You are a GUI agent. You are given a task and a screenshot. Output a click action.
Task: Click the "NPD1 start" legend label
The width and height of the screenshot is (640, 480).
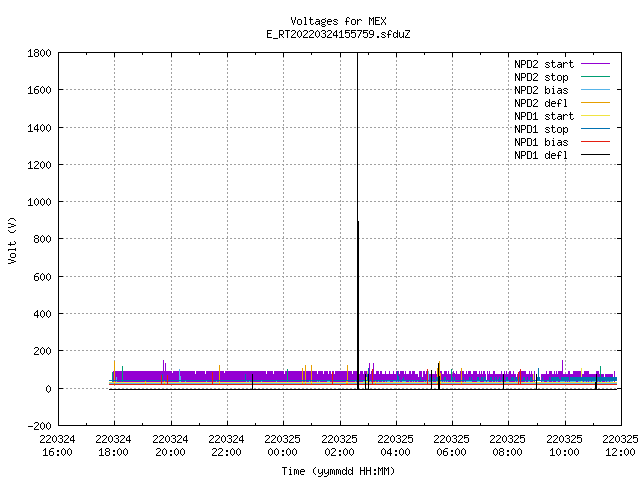[x=544, y=116]
